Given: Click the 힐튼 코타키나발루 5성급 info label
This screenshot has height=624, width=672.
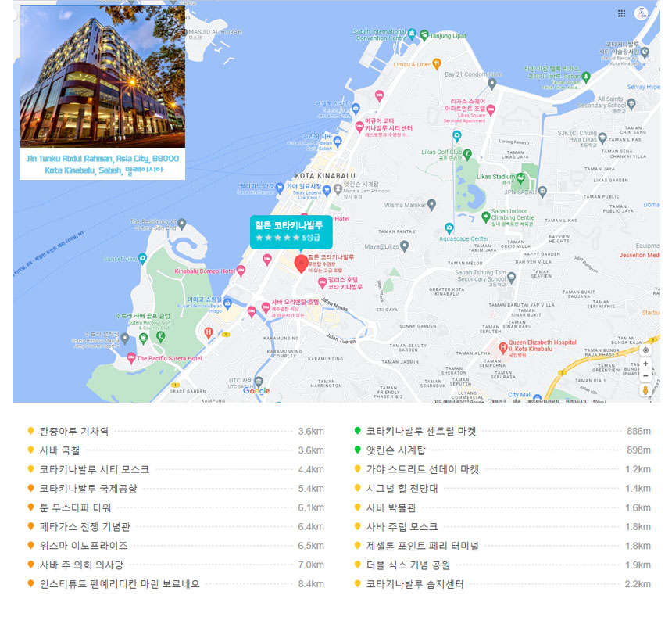Looking at the screenshot, I should (290, 230).
